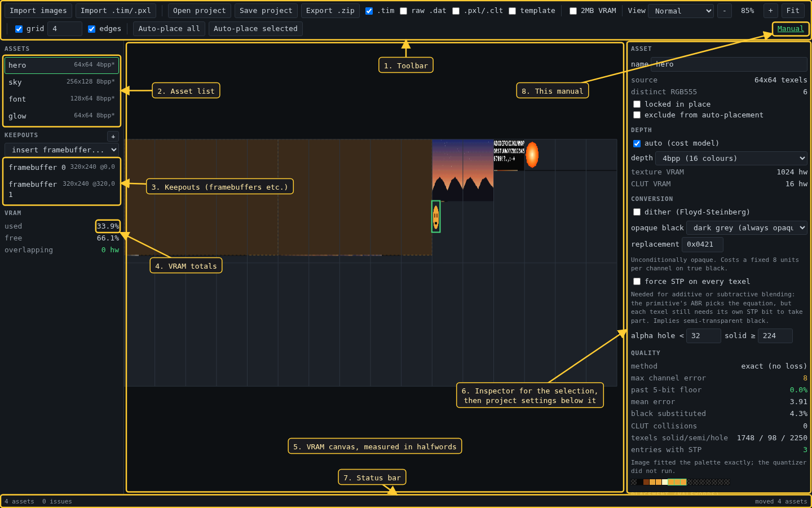Click Export .zip

(330, 11)
